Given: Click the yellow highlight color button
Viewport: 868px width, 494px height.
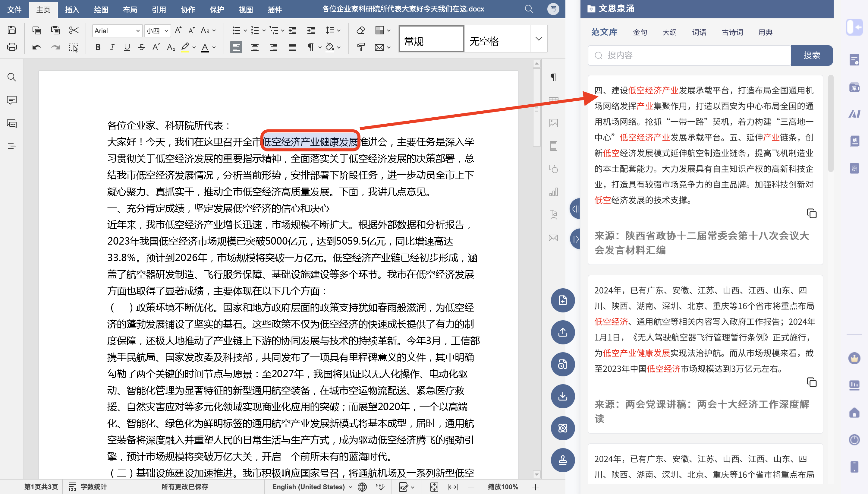Looking at the screenshot, I should pos(185,47).
